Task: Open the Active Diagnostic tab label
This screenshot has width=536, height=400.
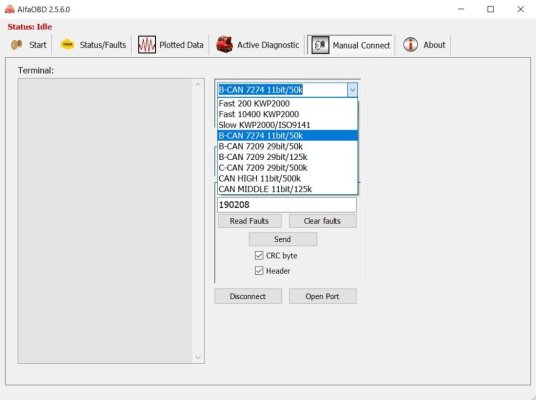Action: [268, 45]
